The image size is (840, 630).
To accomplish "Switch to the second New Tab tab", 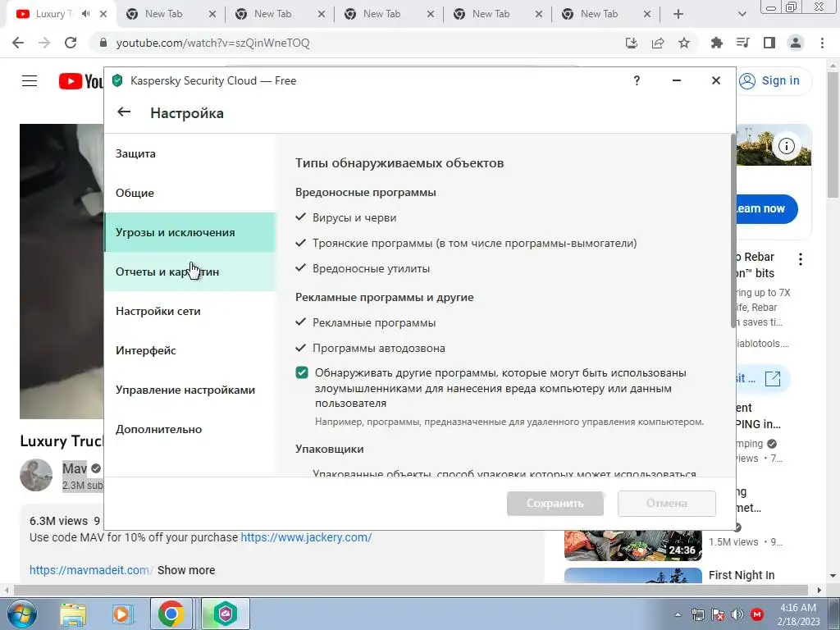I will coord(273,14).
